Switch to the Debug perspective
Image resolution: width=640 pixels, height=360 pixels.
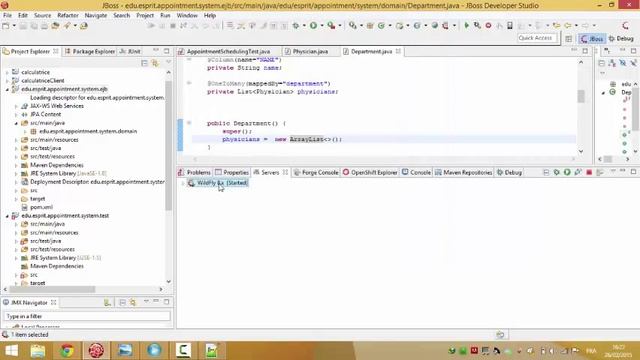click(621, 38)
